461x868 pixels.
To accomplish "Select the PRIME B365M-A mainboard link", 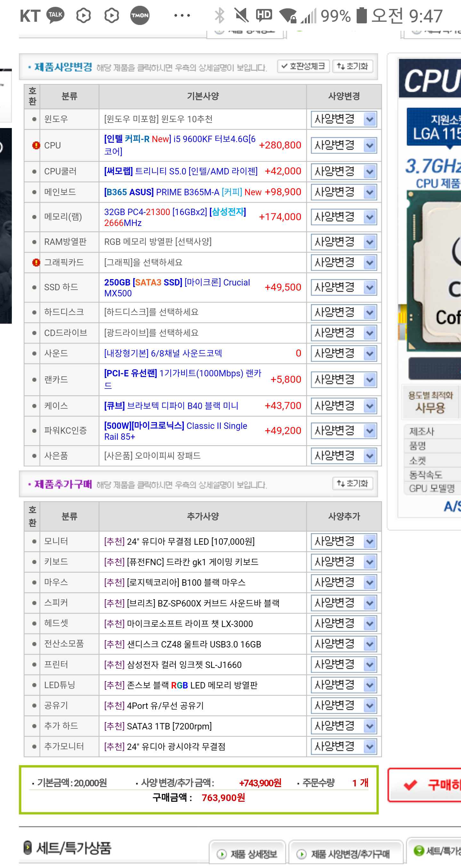I will (x=183, y=192).
